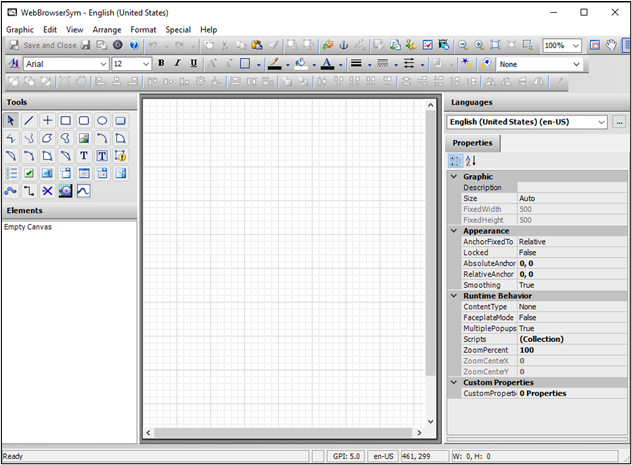Image resolution: width=632 pixels, height=465 pixels.
Task: Select the Rounded Rectangle tool
Action: tap(84, 120)
